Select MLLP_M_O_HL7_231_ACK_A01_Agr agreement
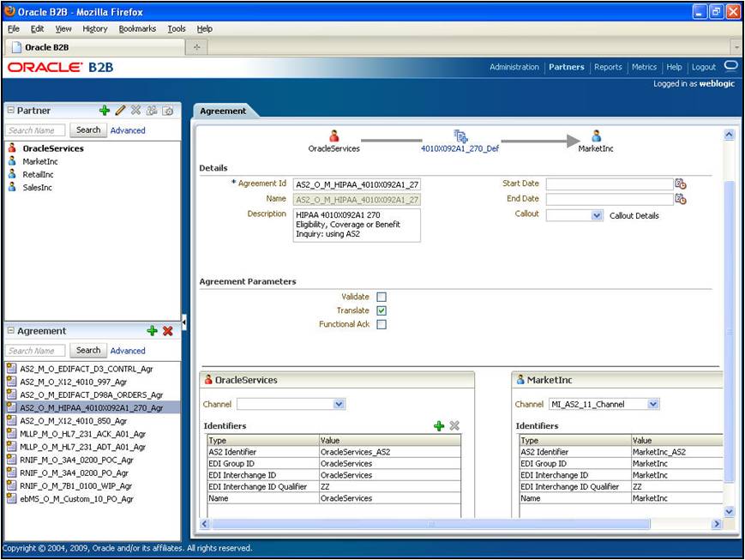Screen dimensions: 745x560 click(x=82, y=434)
